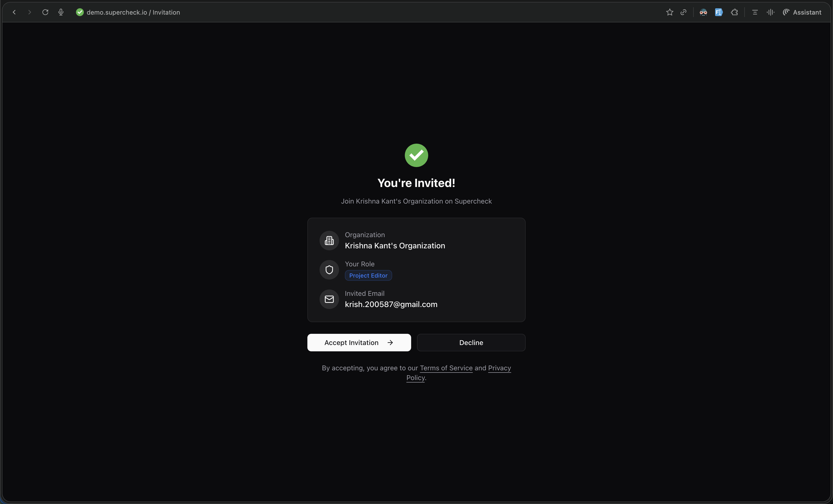This screenshot has height=504, width=833.
Task: Copy page link with chain icon
Action: pyautogui.click(x=683, y=12)
